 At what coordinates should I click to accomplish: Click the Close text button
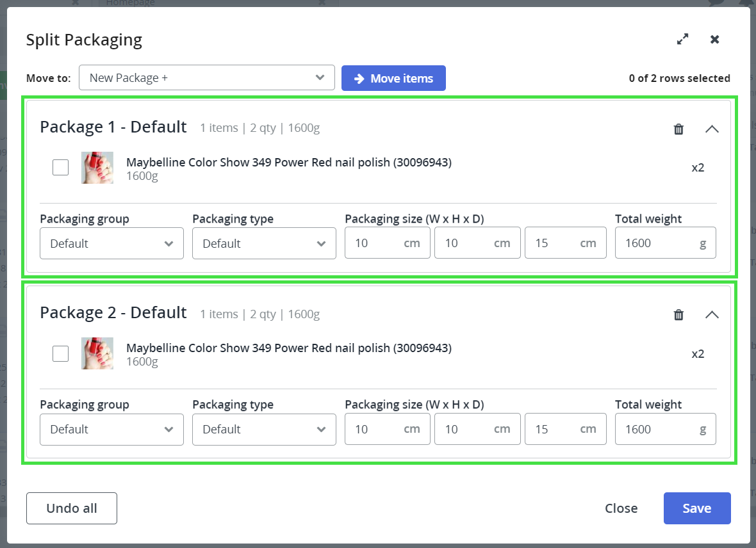pos(621,508)
